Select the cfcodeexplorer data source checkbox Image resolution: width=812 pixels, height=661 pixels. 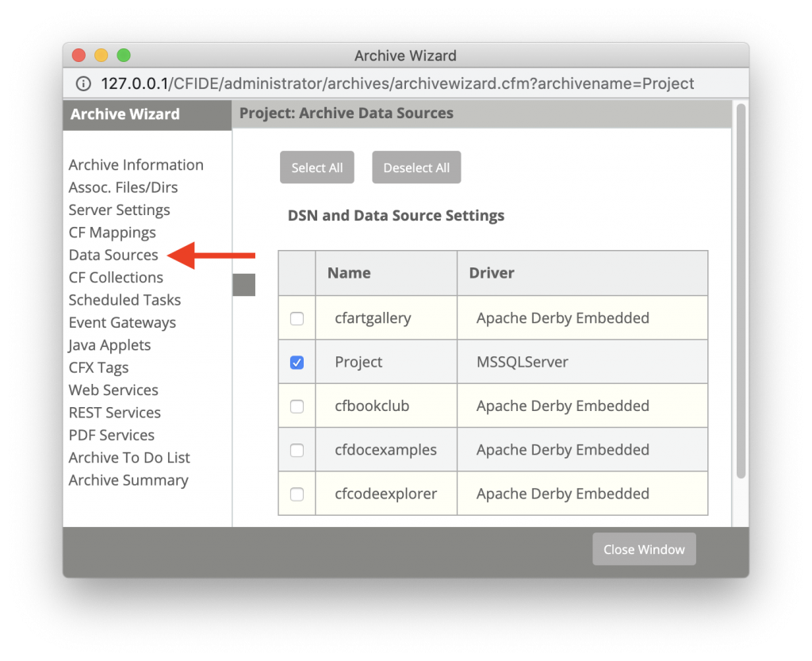point(297,494)
